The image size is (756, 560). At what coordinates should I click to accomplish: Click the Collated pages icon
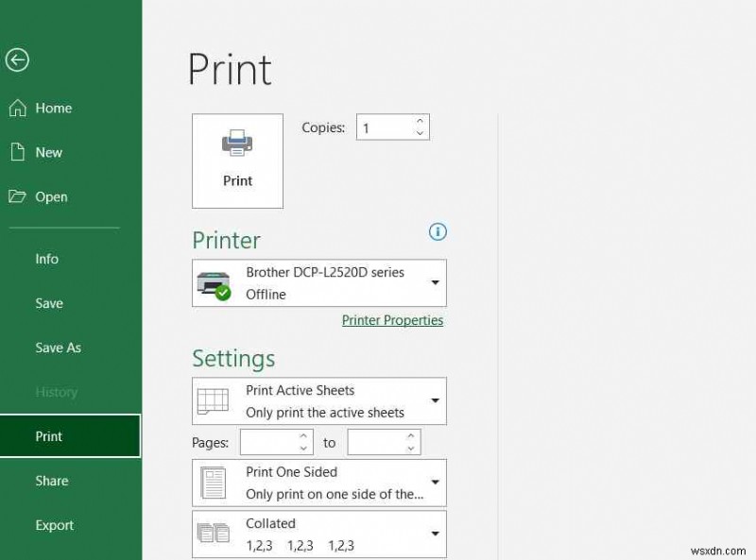(x=213, y=534)
